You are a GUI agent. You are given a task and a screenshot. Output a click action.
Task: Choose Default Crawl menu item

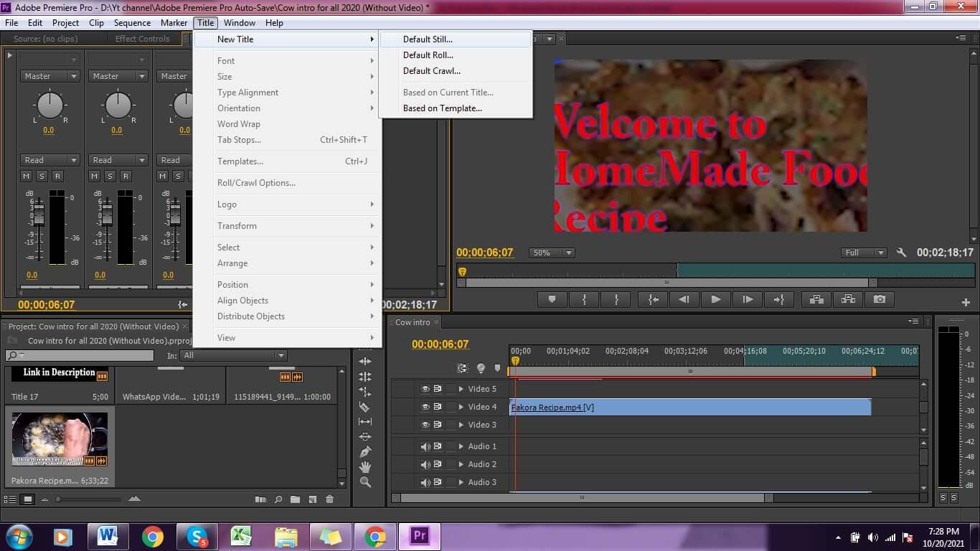pyautogui.click(x=456, y=71)
